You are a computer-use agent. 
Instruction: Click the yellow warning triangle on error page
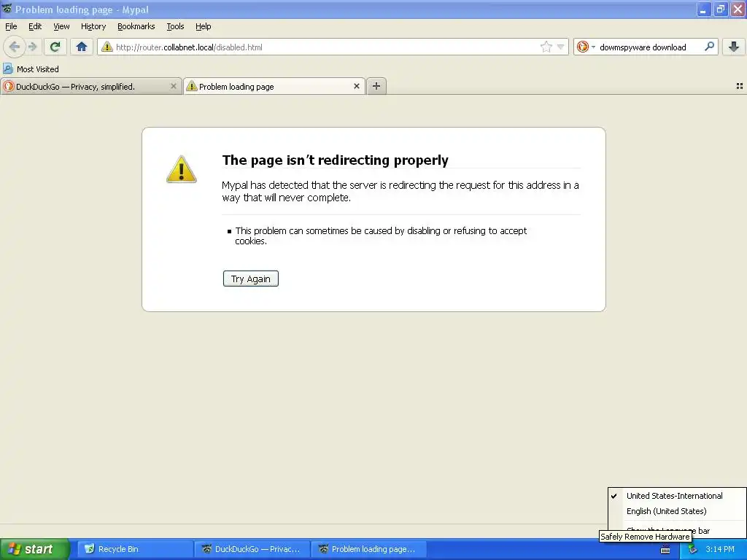(181, 169)
